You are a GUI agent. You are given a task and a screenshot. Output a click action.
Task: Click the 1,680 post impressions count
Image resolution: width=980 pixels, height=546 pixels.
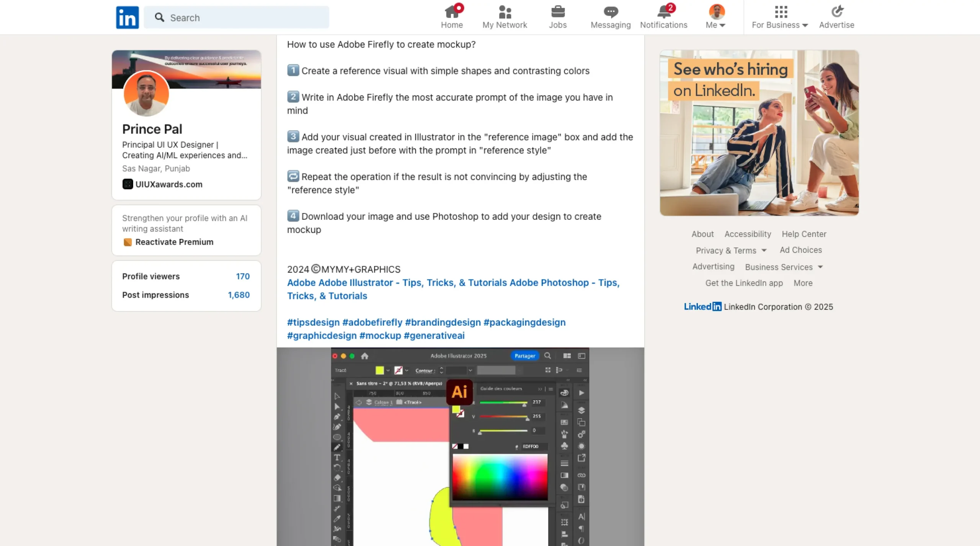click(x=238, y=295)
